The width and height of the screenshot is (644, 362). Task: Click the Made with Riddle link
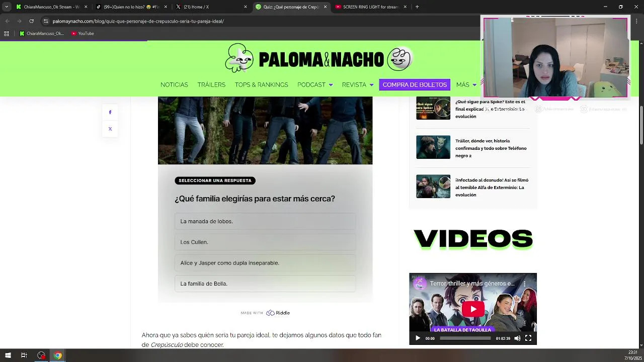[x=265, y=313]
